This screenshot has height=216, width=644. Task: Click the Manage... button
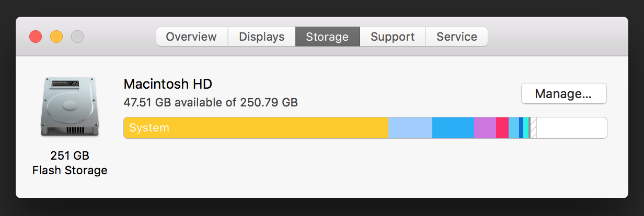pos(563,94)
